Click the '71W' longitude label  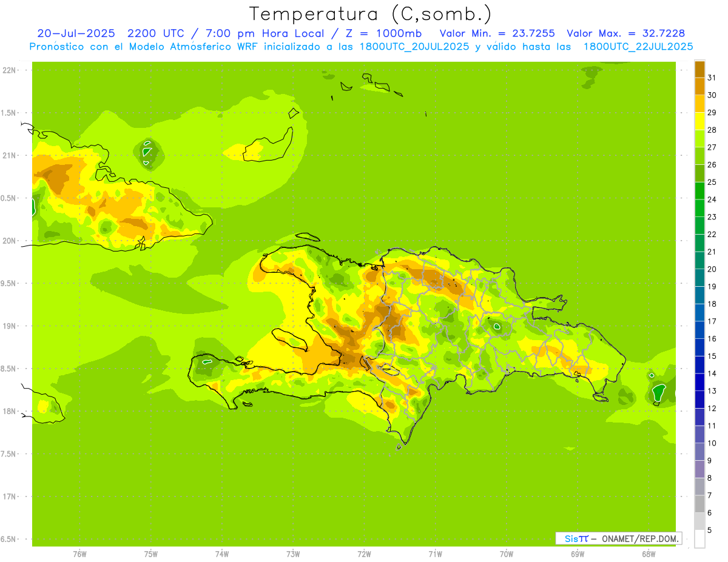coord(435,554)
